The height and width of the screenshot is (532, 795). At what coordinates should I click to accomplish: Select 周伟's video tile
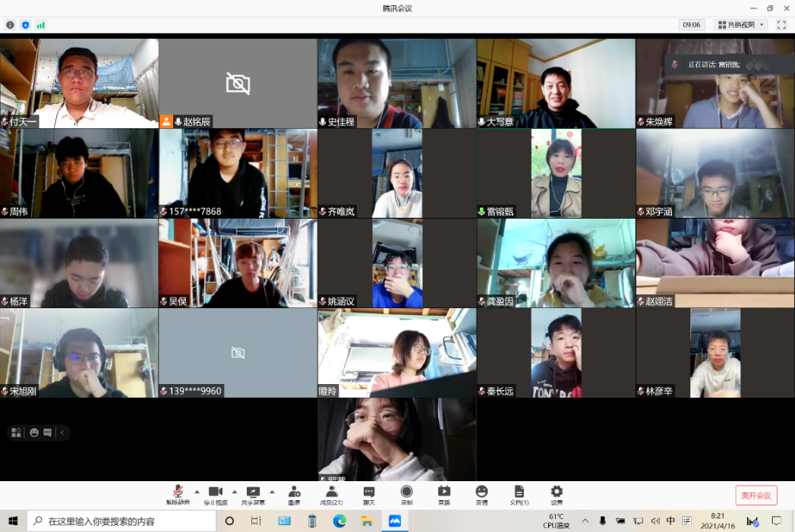(x=79, y=173)
